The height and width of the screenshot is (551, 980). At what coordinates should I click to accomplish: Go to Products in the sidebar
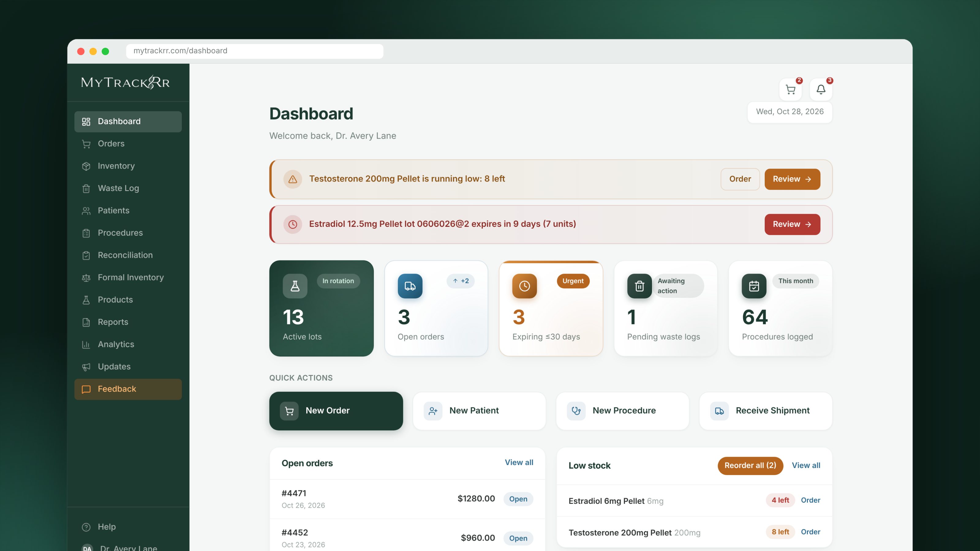click(x=128, y=300)
